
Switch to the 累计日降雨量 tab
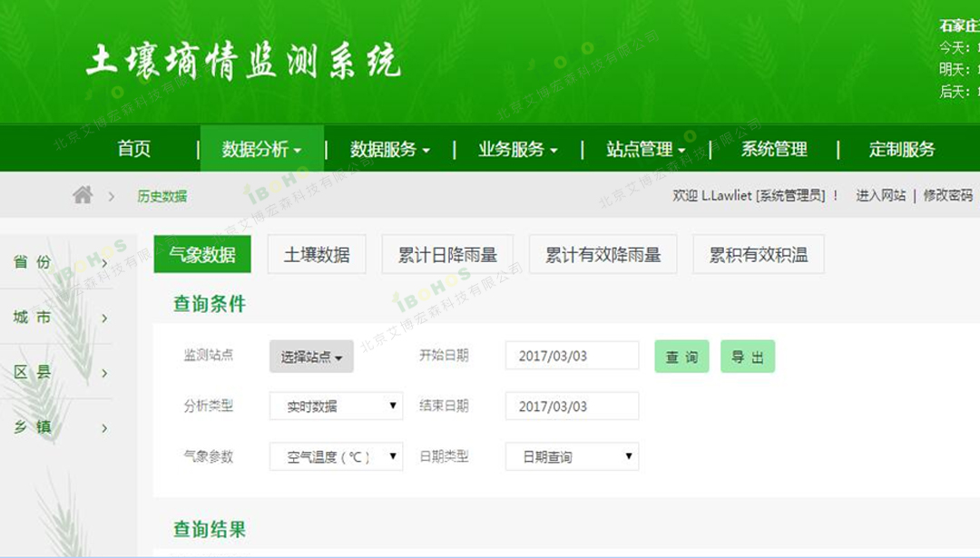(x=447, y=255)
